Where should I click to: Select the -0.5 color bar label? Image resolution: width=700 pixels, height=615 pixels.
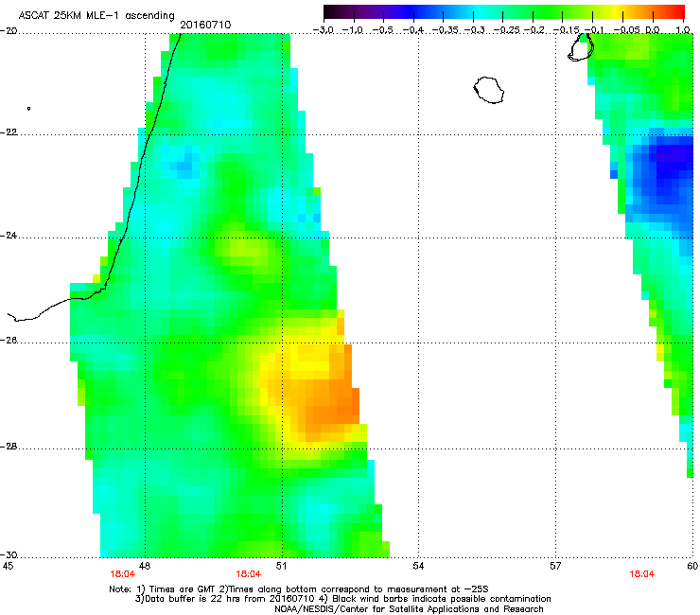click(x=382, y=30)
